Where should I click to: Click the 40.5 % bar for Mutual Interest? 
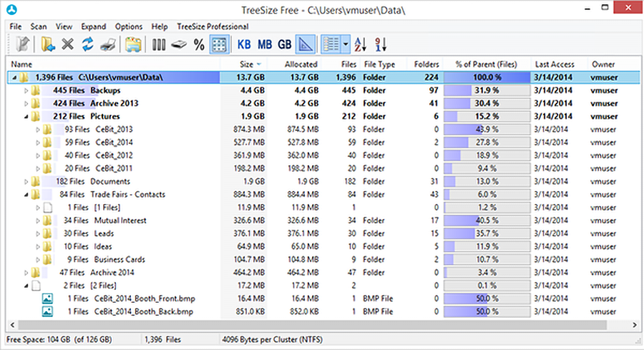pos(487,220)
